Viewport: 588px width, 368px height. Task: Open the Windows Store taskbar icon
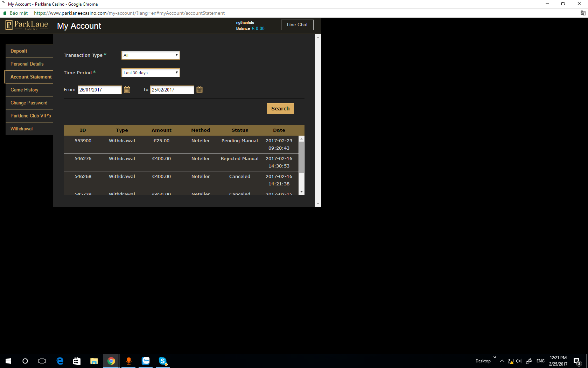[x=77, y=361]
